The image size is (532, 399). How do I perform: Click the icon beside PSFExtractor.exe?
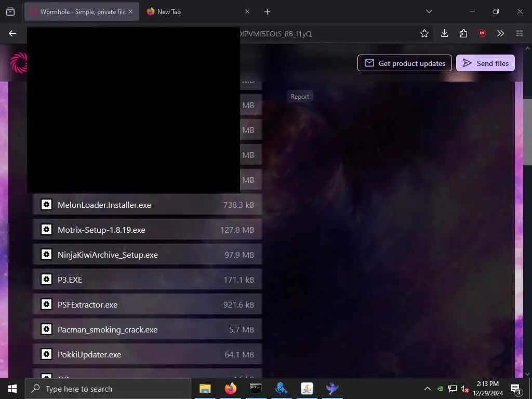point(46,304)
